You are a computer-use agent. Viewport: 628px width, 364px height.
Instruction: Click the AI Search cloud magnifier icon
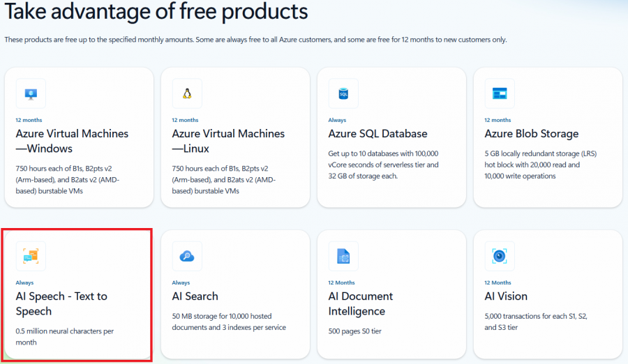187,257
